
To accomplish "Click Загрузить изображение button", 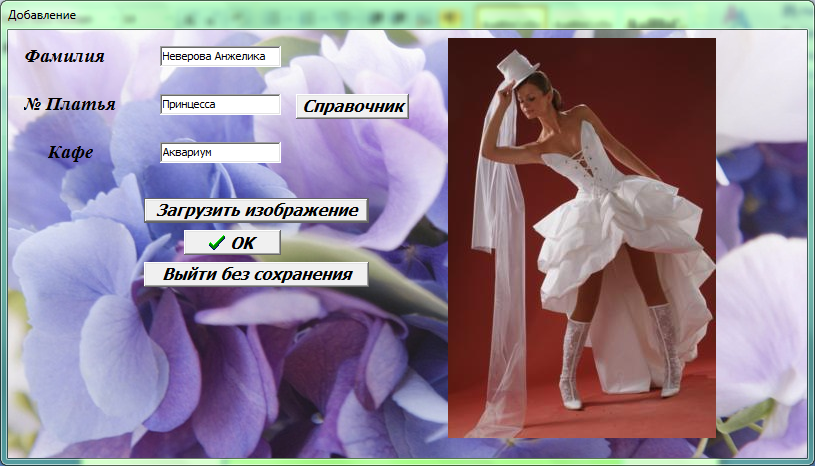I will (x=256, y=210).
